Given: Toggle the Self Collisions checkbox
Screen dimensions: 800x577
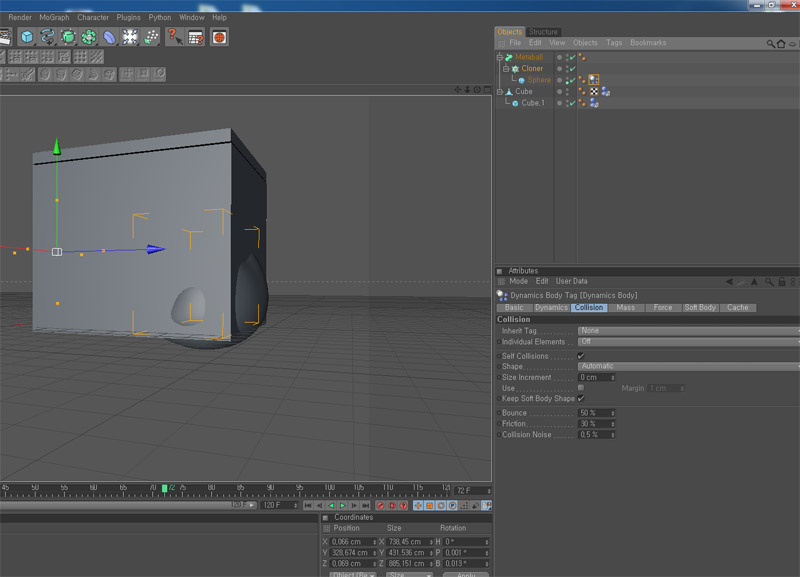Looking at the screenshot, I should [x=581, y=356].
